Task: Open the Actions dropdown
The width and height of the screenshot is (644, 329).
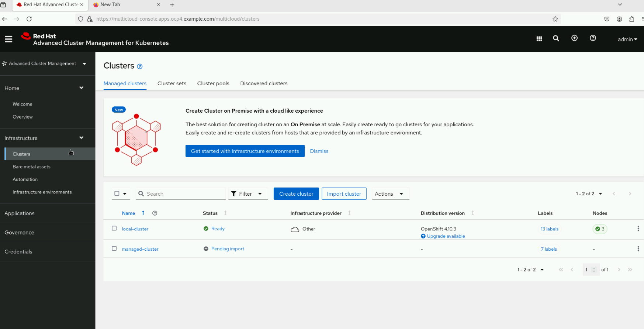Action: coord(390,194)
